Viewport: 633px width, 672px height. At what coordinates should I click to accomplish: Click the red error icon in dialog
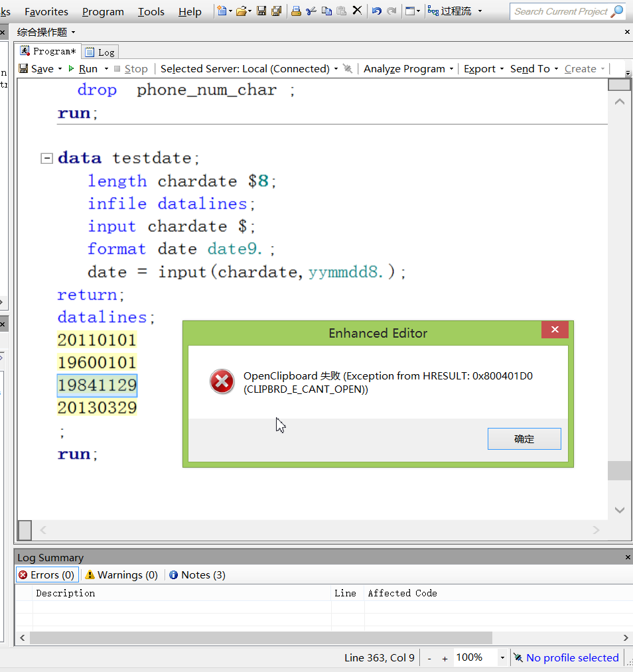point(222,381)
